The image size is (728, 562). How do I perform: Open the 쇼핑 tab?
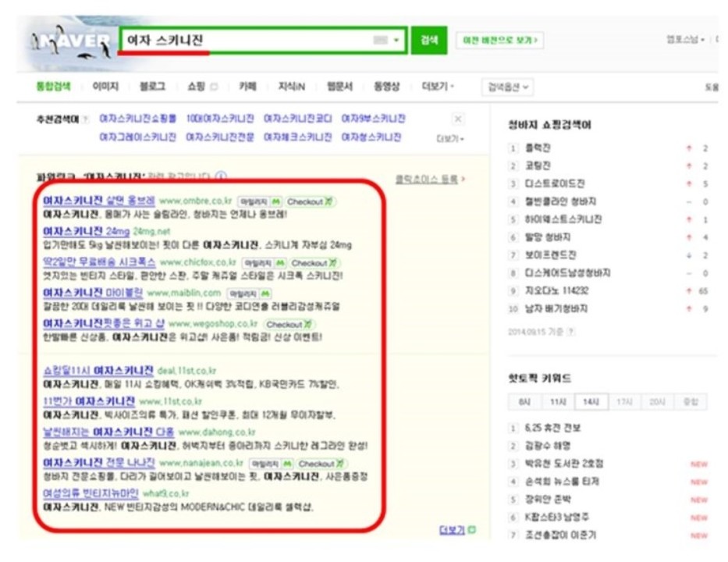[x=196, y=87]
